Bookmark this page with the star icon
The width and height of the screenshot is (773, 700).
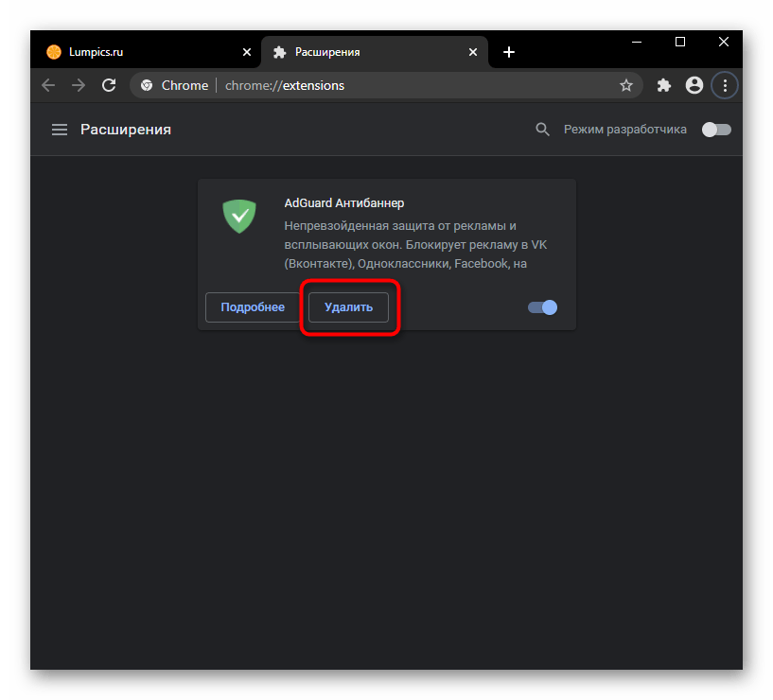625,85
